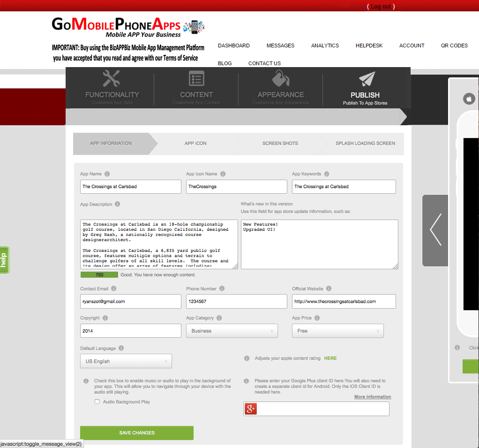Image resolution: width=479 pixels, height=448 pixels.
Task: Switch to the Screen Shots step
Action: [x=280, y=144]
